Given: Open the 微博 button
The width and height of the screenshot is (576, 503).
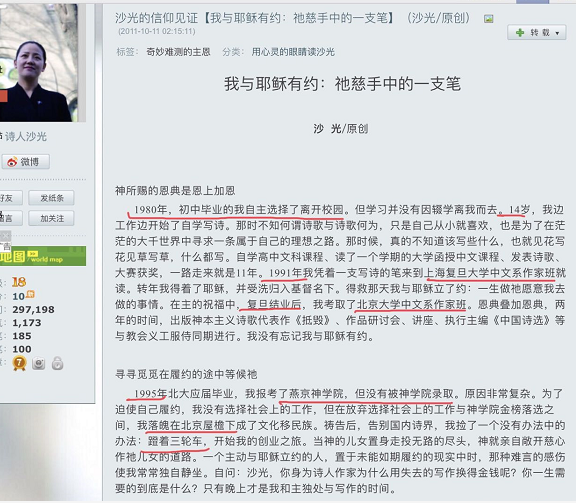Looking at the screenshot, I should (26, 162).
